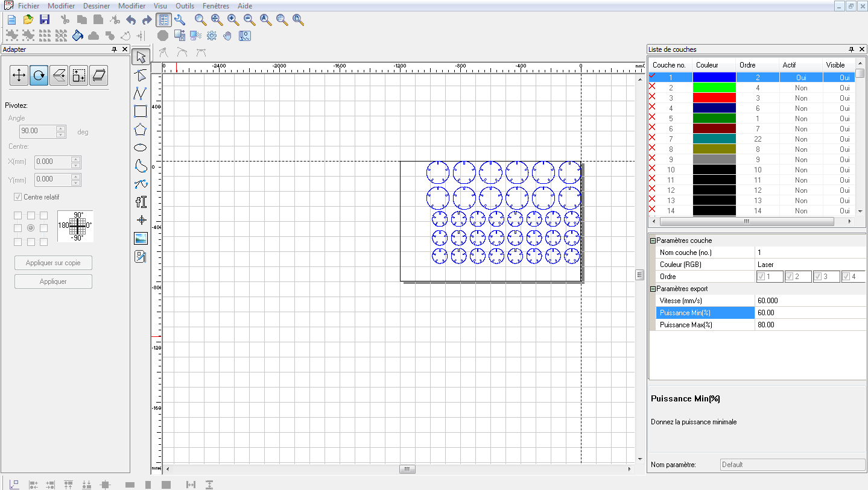
Task: Undo the last action with the left arrow
Action: [x=131, y=20]
